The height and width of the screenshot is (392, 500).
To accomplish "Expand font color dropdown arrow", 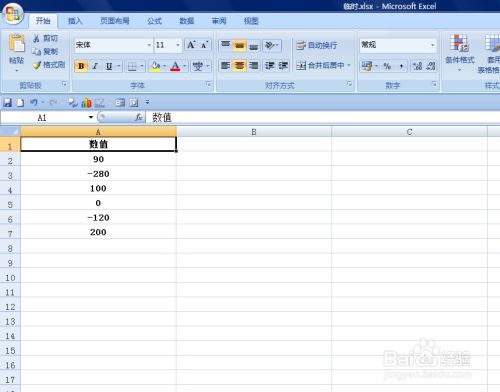I will [185, 66].
